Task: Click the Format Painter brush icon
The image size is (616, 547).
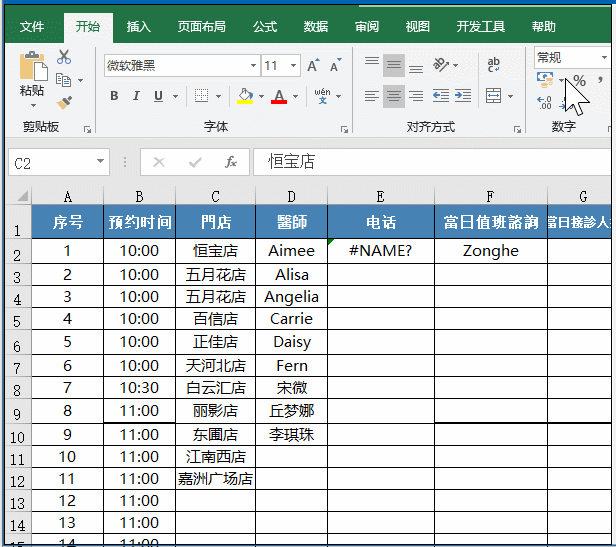Action: pyautogui.click(x=64, y=102)
